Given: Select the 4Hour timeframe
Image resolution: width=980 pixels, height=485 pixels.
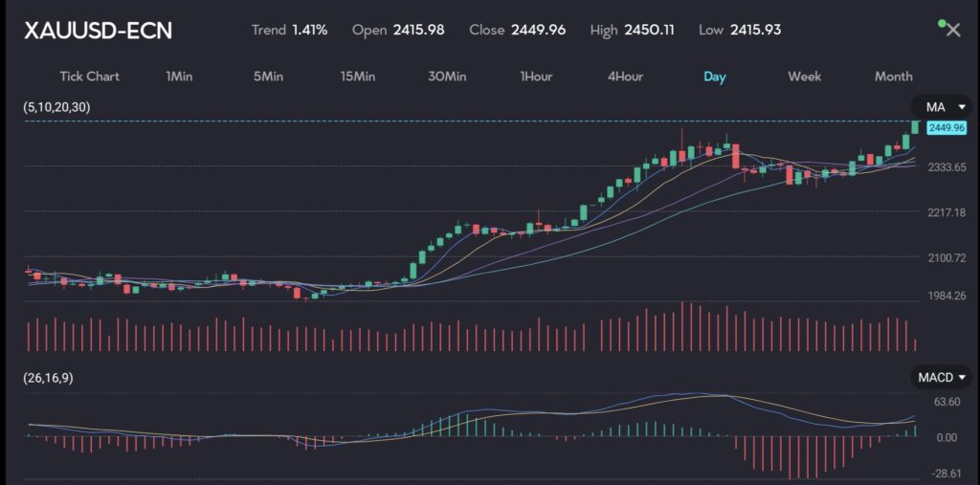Looking at the screenshot, I should (x=625, y=77).
